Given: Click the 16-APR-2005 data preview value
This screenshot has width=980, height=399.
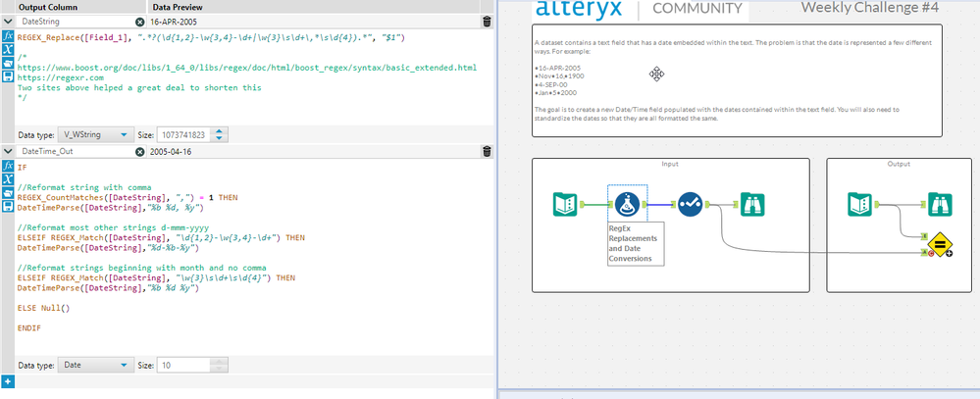Looking at the screenshot, I should pos(175,22).
